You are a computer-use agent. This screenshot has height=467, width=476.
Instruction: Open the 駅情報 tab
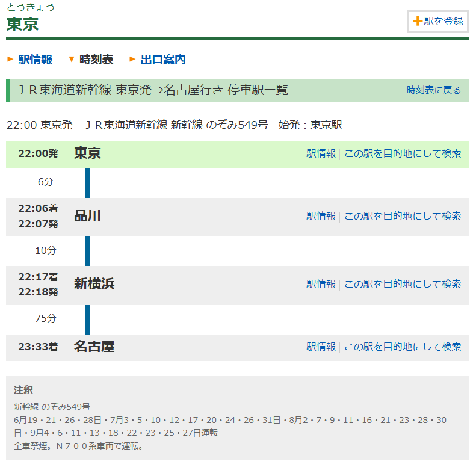click(36, 60)
